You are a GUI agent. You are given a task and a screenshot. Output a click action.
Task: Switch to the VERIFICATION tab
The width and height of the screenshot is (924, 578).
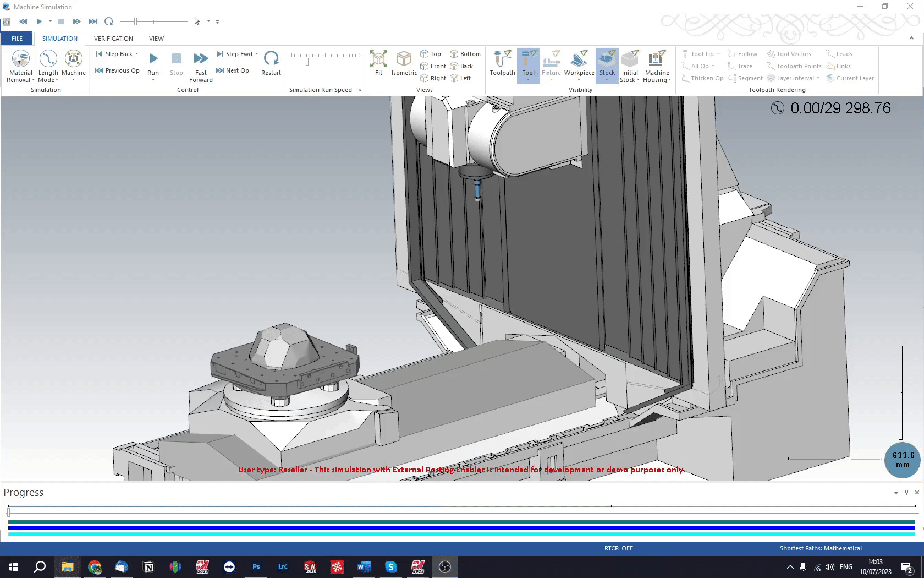[x=113, y=39]
